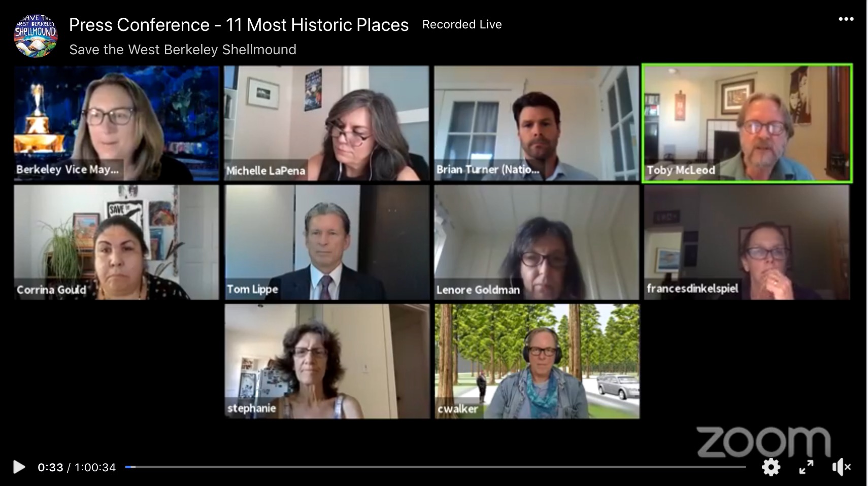The image size is (868, 486).
Task: Click the Save the West Berkeley Shellmound logo
Action: [x=36, y=36]
